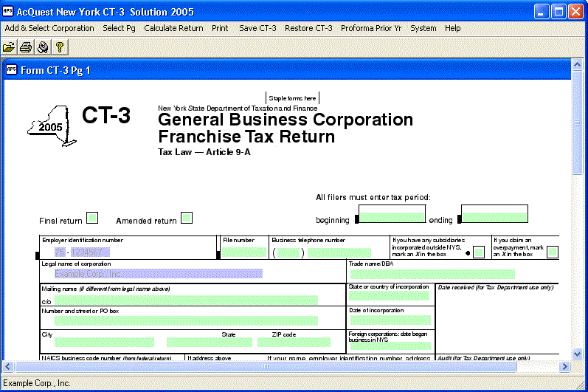Click the vertical scrollbar up arrow
Image resolution: width=588 pixels, height=392 pixels.
click(x=577, y=64)
